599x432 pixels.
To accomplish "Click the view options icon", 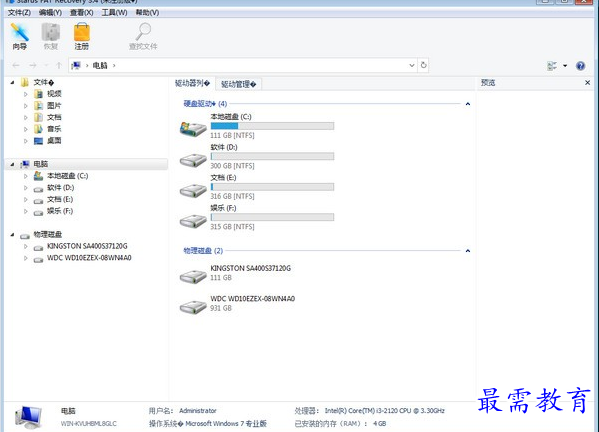I will click(x=552, y=66).
